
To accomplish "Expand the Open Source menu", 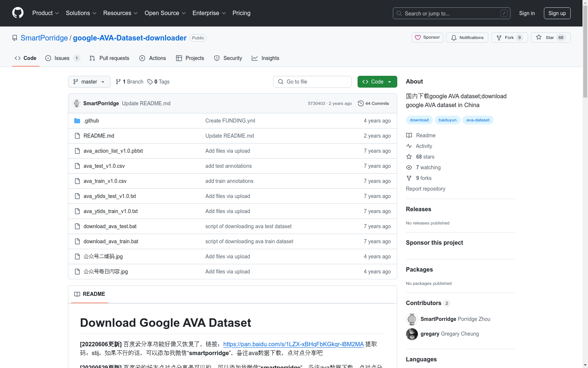I will tap(165, 13).
